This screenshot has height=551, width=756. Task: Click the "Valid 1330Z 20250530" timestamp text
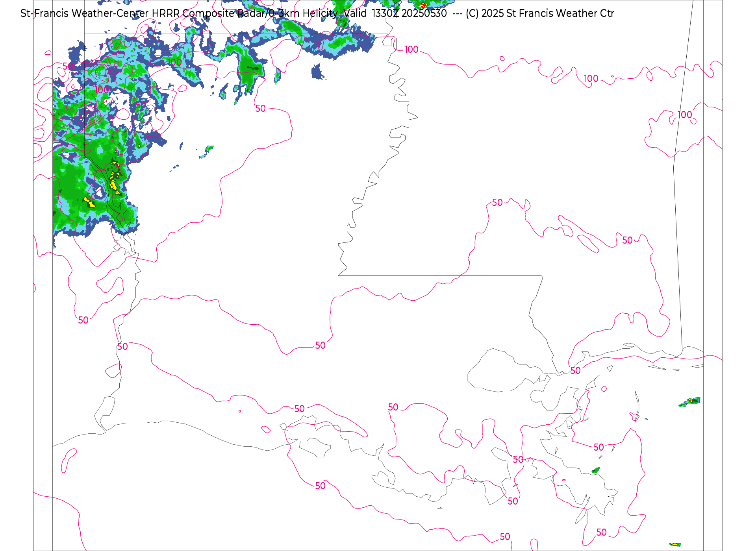[395, 13]
